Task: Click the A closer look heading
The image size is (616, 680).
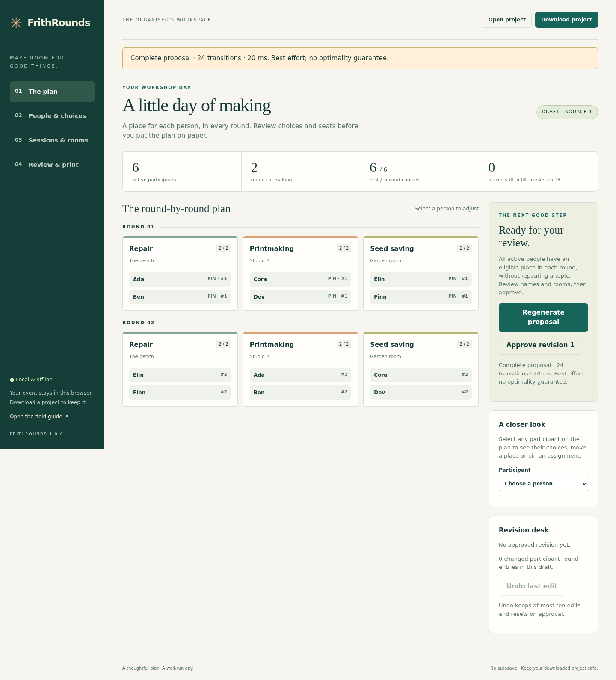Action: [522, 425]
